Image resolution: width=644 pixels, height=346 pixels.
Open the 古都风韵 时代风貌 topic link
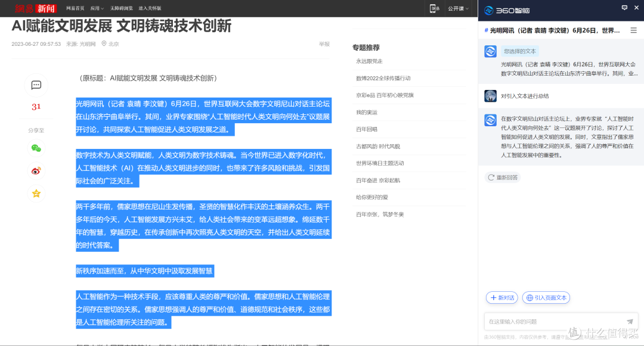pos(378,146)
